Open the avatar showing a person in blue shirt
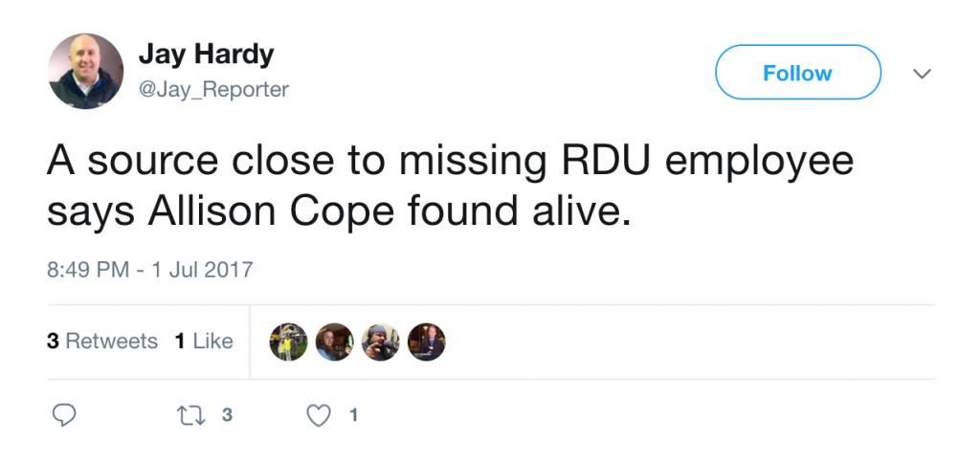This screenshot has width=980, height=464. 334,342
